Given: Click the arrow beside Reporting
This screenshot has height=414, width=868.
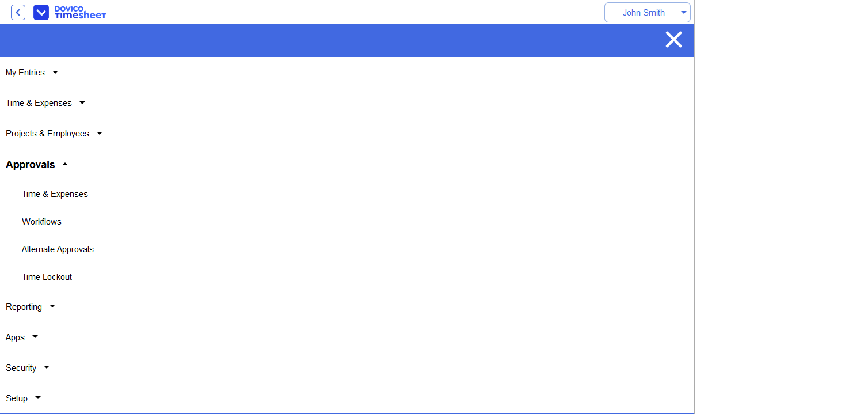Looking at the screenshot, I should 52,306.
